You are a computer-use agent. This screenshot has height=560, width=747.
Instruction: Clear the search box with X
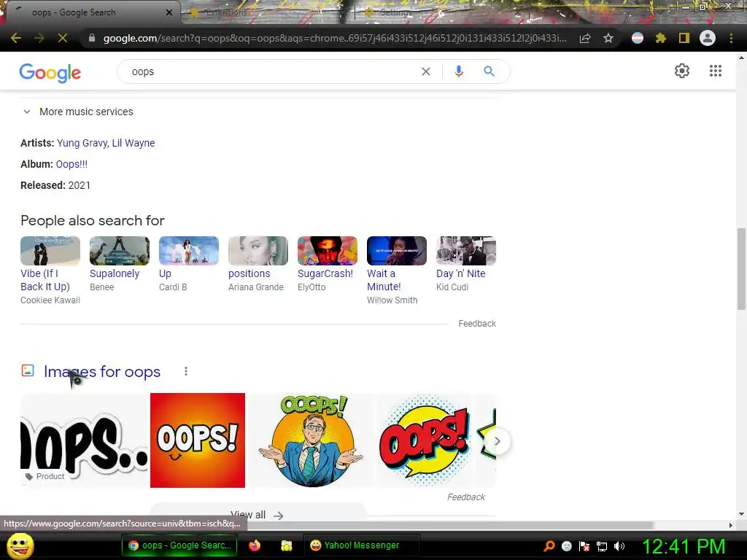426,71
